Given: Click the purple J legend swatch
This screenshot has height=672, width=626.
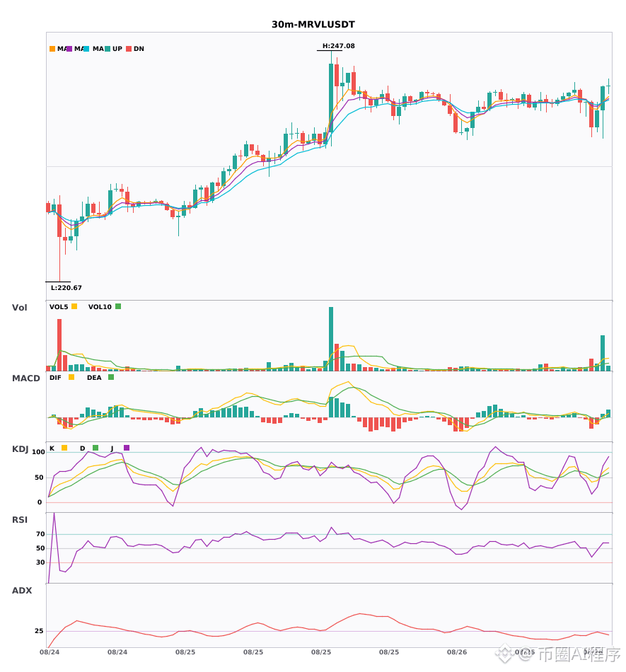Looking at the screenshot, I should 127,448.
